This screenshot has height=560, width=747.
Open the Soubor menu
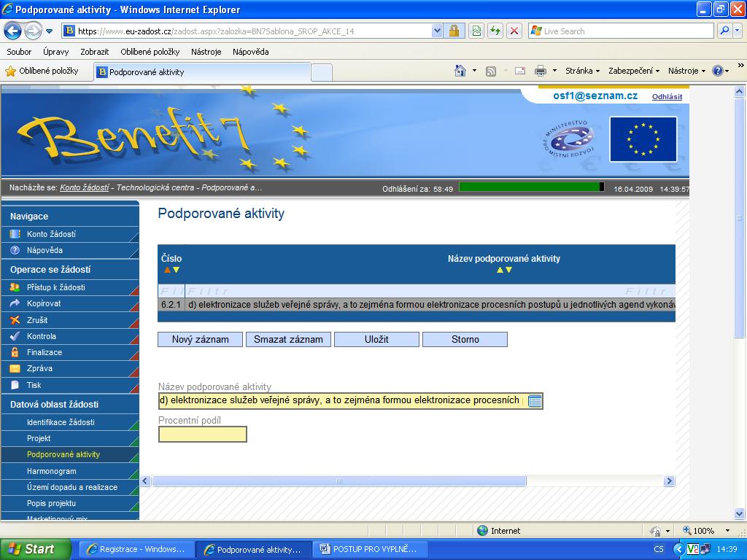tap(19, 52)
